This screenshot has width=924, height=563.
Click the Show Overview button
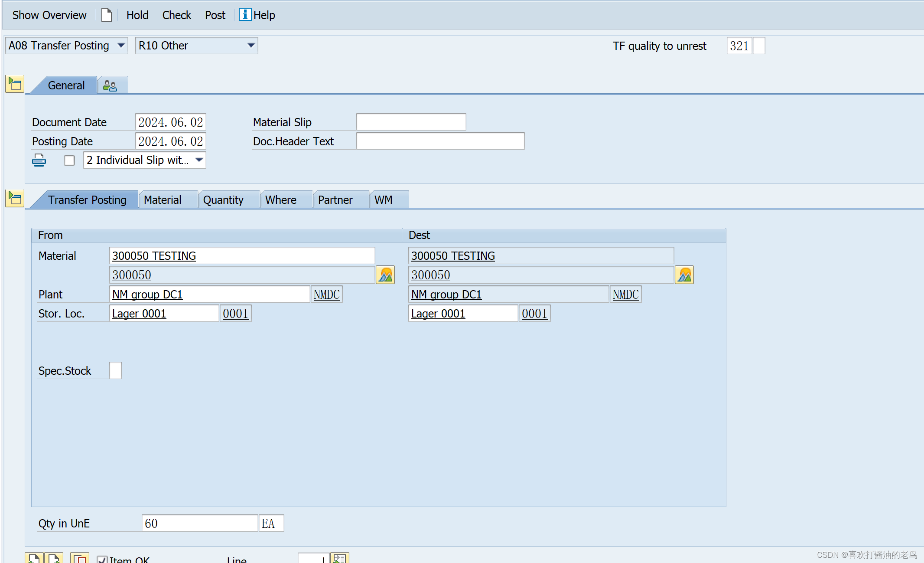pos(49,14)
